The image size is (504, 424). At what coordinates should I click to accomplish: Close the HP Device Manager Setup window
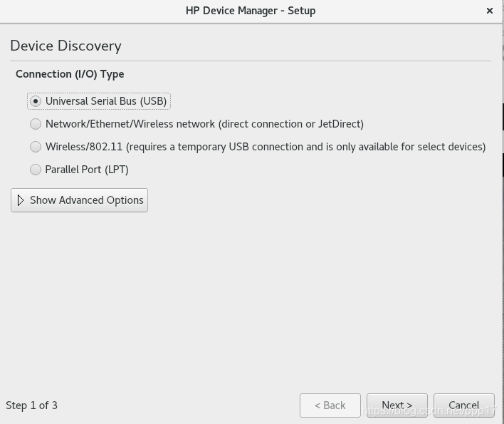point(490,11)
